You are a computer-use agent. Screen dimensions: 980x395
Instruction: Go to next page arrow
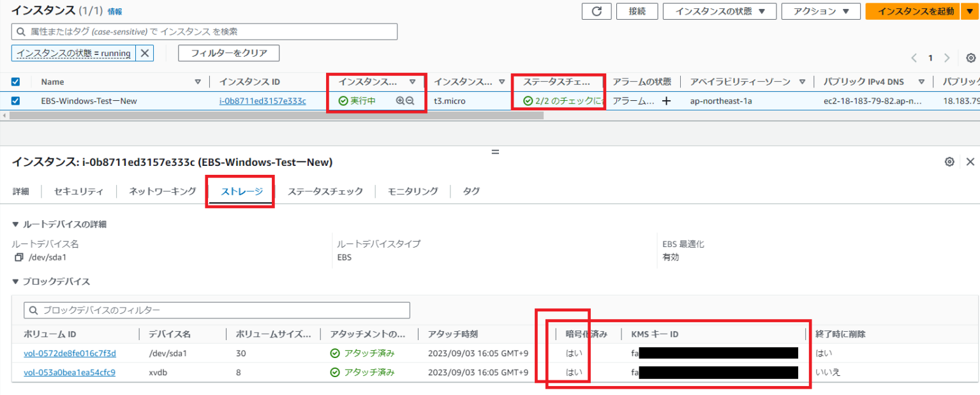click(947, 58)
